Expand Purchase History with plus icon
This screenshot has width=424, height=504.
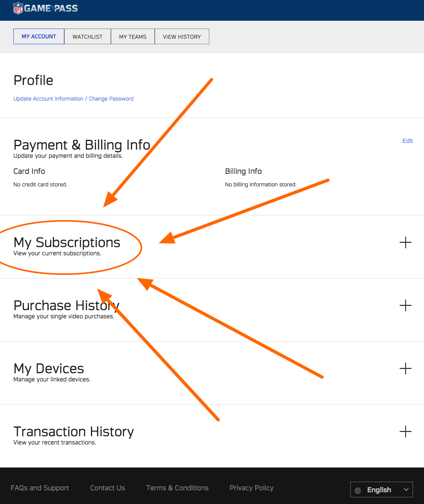(x=406, y=305)
